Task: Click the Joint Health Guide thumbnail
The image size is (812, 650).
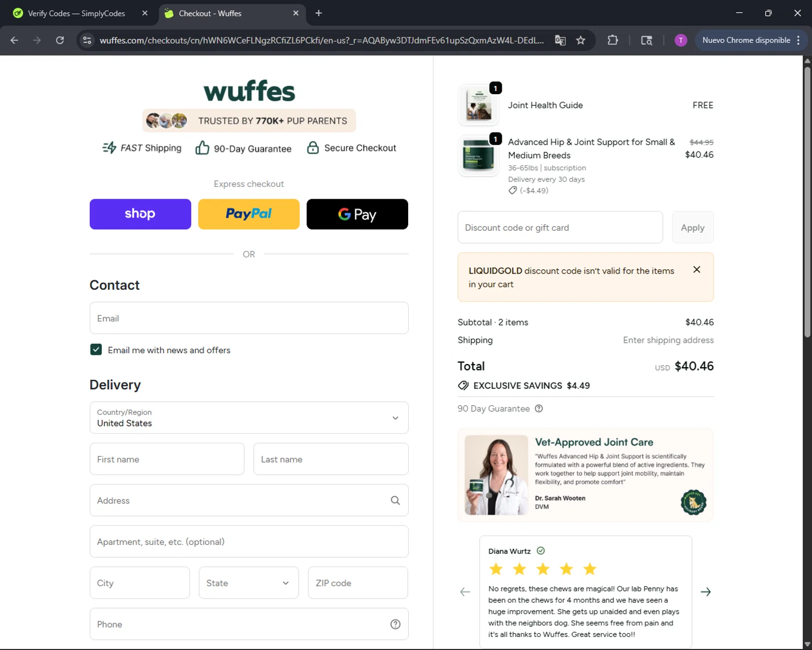Action: point(479,105)
